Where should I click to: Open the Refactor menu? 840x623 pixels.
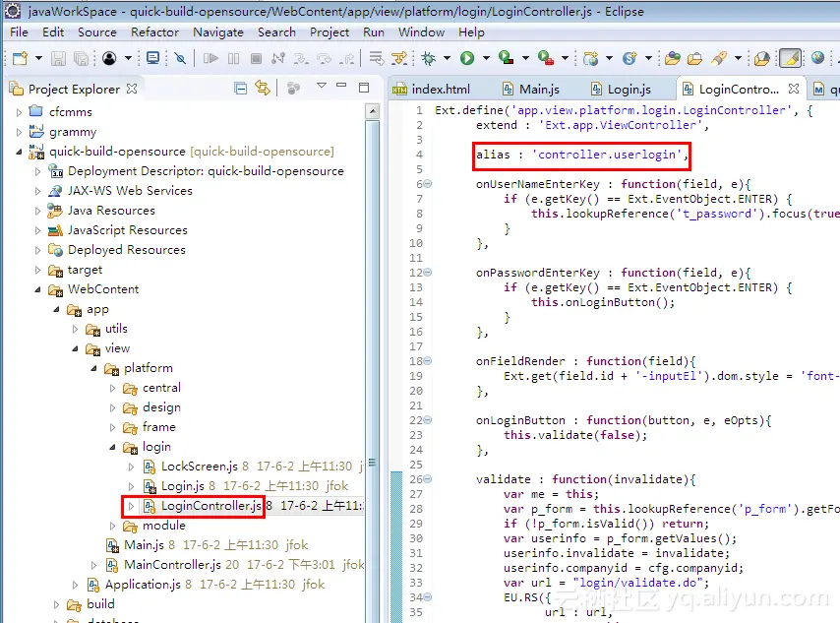(154, 32)
